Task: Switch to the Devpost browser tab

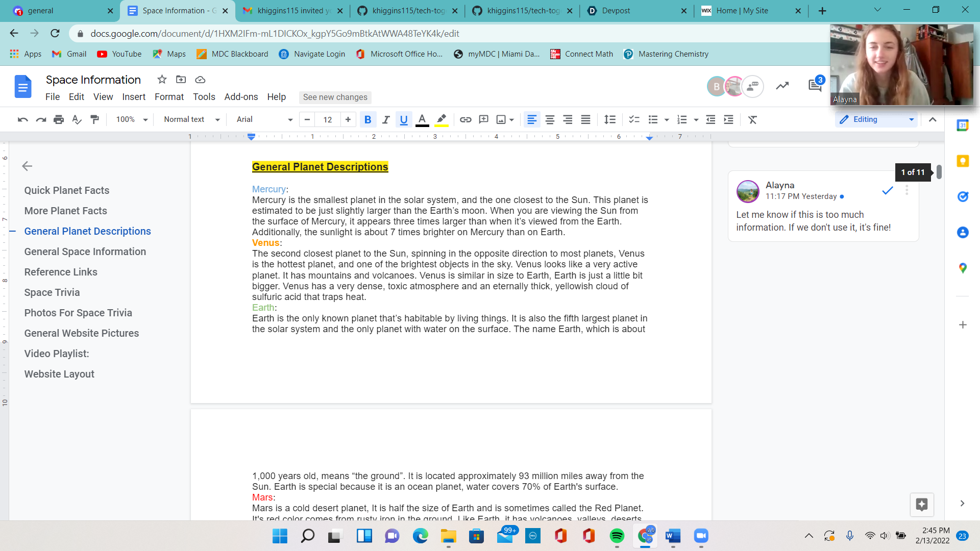Action: click(x=616, y=11)
